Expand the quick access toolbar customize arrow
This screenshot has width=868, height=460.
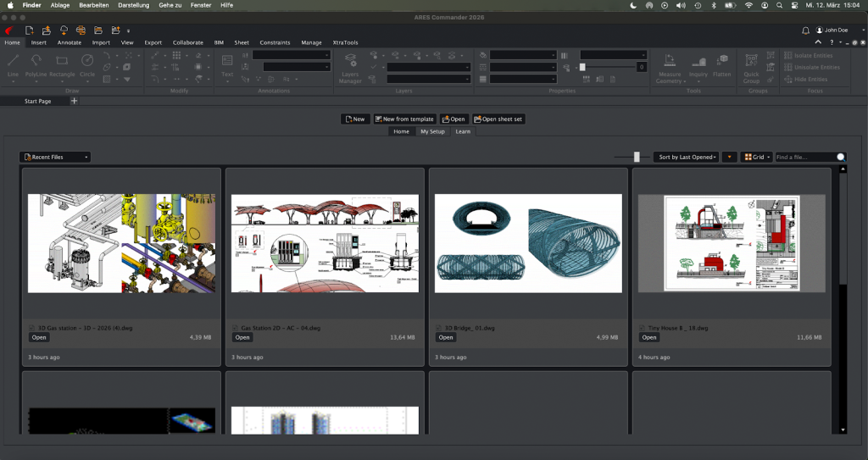(x=129, y=31)
